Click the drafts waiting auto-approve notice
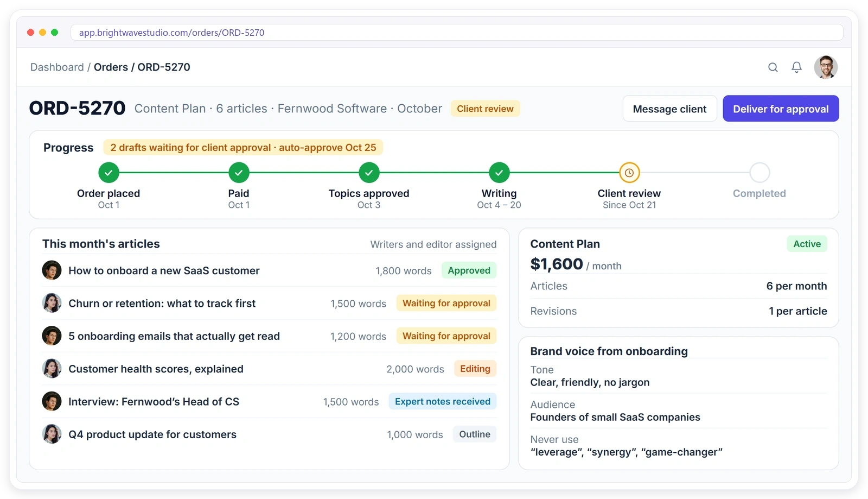The width and height of the screenshot is (868, 499). coord(243,148)
